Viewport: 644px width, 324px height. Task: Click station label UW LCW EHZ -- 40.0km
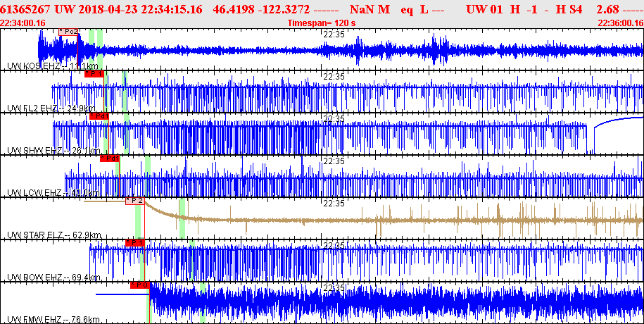(53, 193)
